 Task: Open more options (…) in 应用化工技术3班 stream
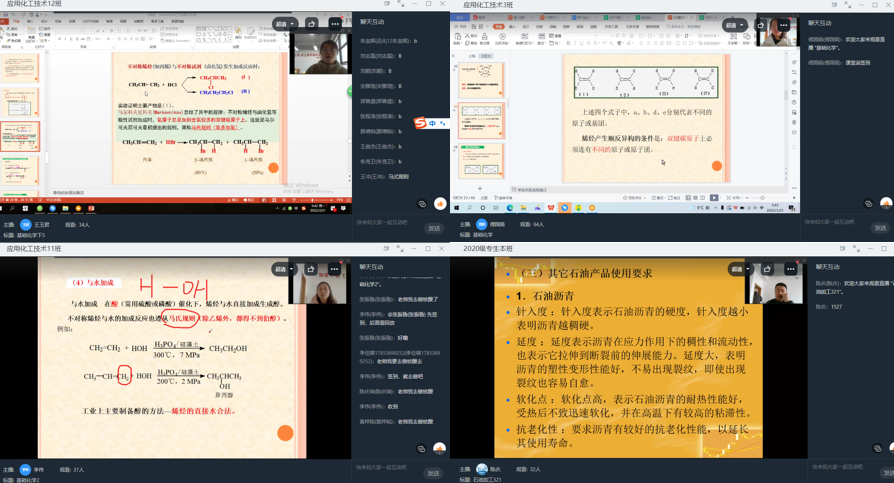pyautogui.click(x=783, y=25)
